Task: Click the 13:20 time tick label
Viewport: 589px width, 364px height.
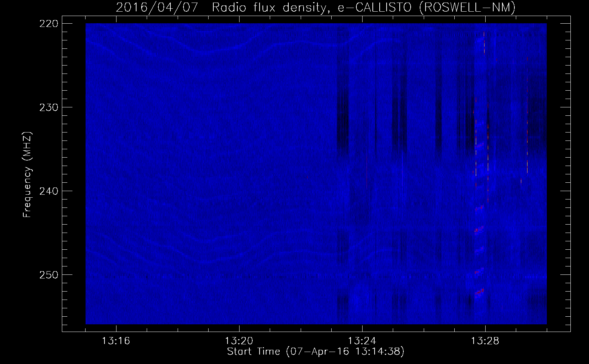Action: (239, 341)
